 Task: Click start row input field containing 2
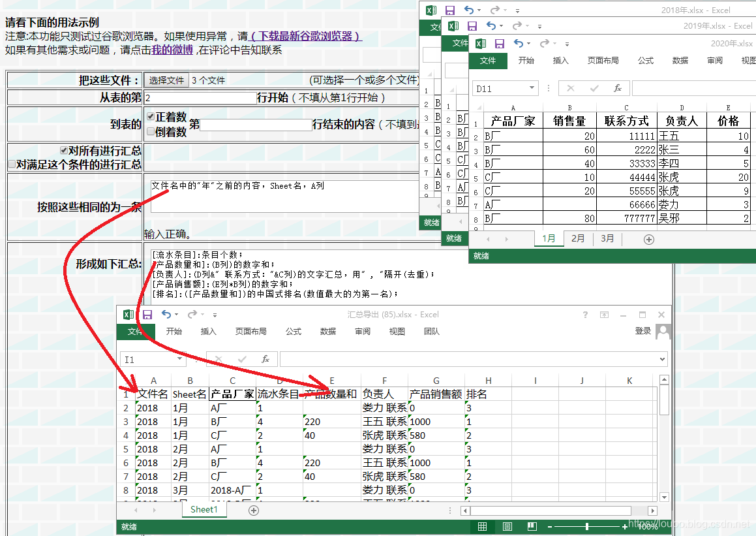pyautogui.click(x=200, y=98)
